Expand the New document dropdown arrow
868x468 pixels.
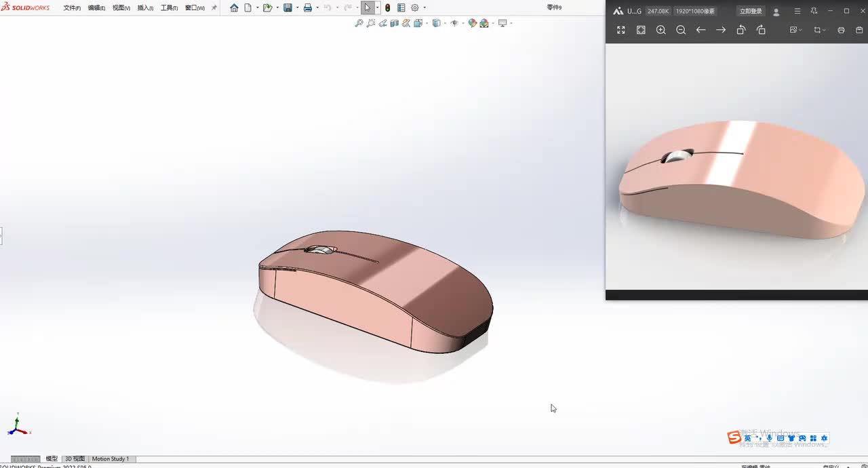click(257, 8)
